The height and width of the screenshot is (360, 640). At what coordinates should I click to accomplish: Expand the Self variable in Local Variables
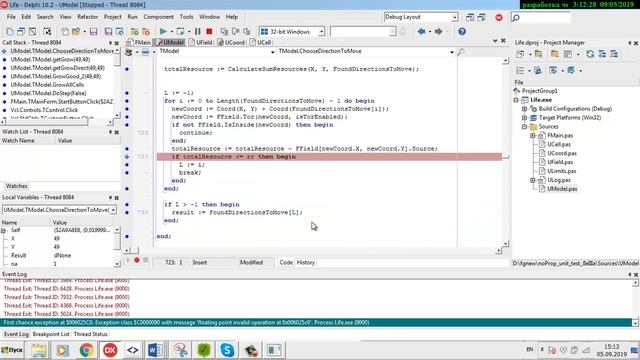click(4, 231)
